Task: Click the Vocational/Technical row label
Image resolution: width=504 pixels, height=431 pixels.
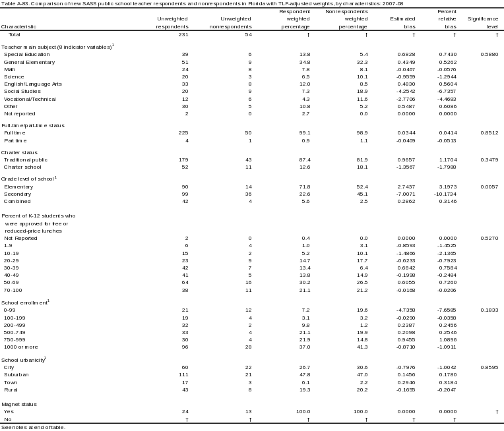Action: pos(29,99)
